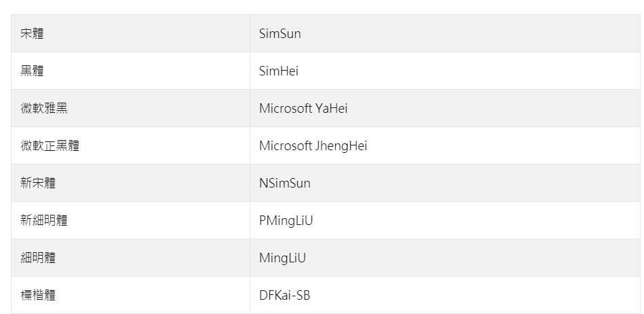
Task: Select the MingLiU font name in 細明體 row
Action: coord(282,258)
